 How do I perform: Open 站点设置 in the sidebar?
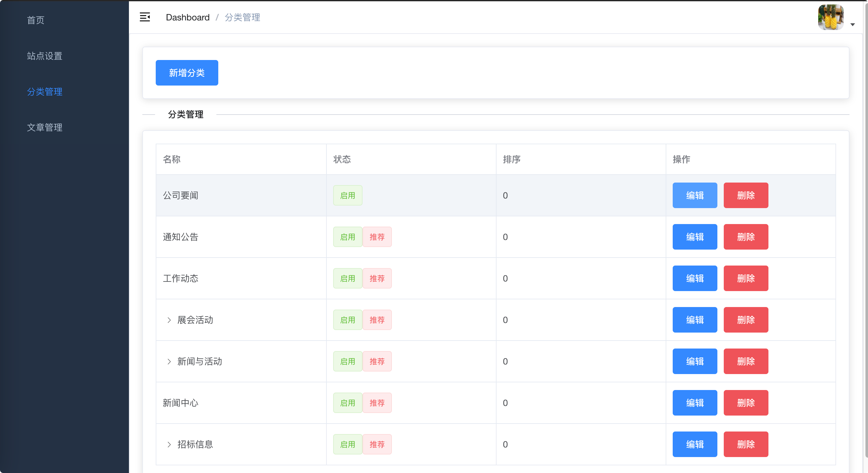44,56
